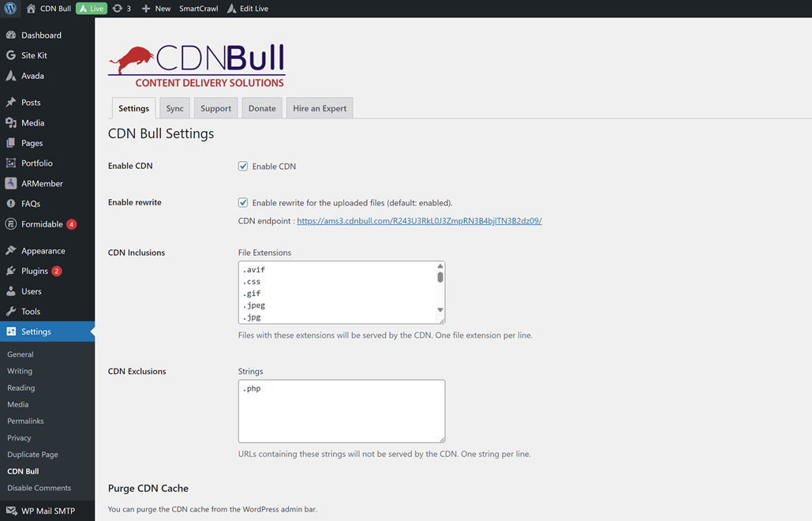
Task: Click the Users person icon
Action: click(x=11, y=291)
